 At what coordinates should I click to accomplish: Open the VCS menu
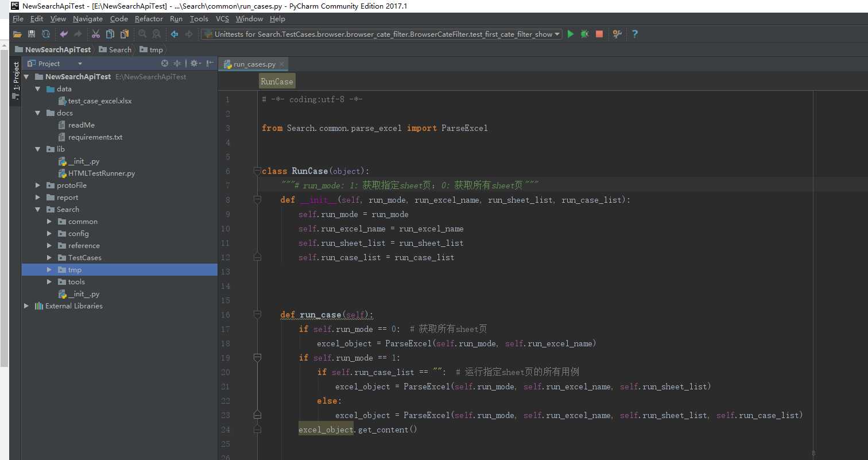222,19
